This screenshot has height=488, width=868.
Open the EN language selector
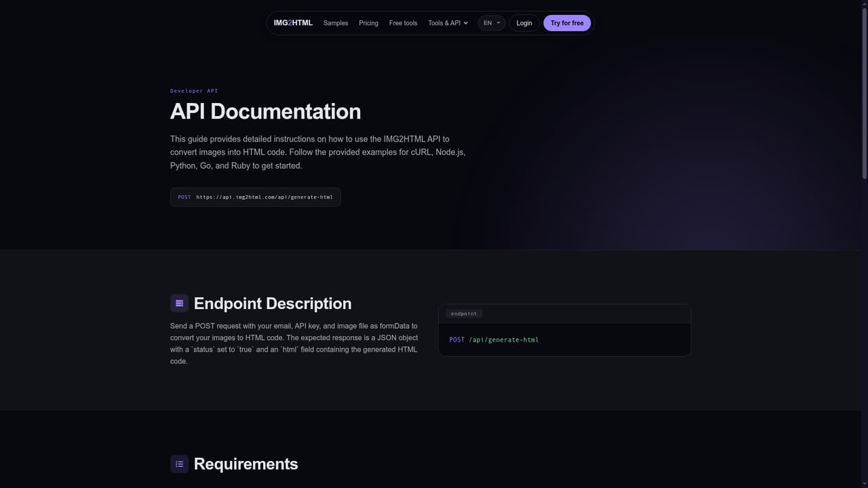492,23
